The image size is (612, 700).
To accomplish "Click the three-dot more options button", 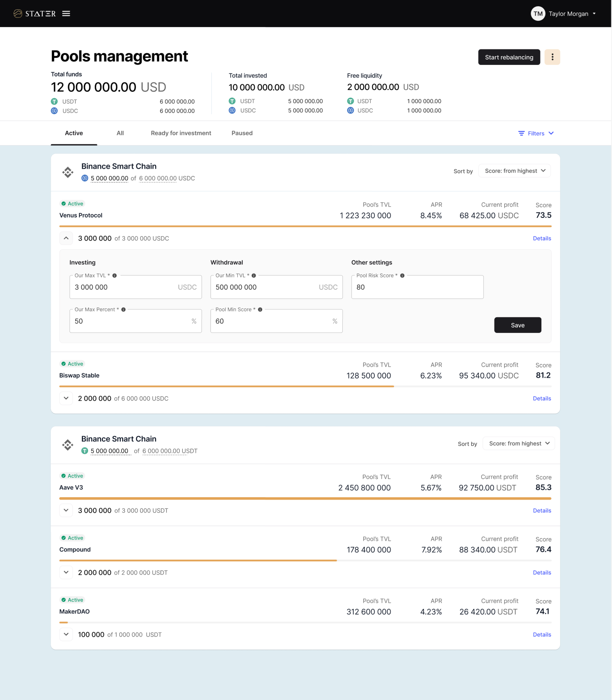I will (552, 57).
